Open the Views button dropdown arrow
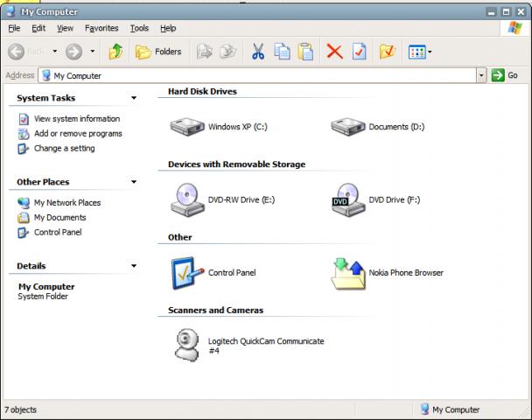The image size is (532, 420). (x=430, y=52)
